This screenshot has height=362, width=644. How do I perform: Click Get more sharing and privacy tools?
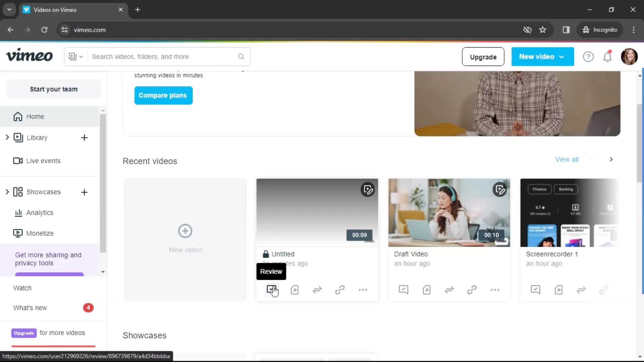(48, 259)
